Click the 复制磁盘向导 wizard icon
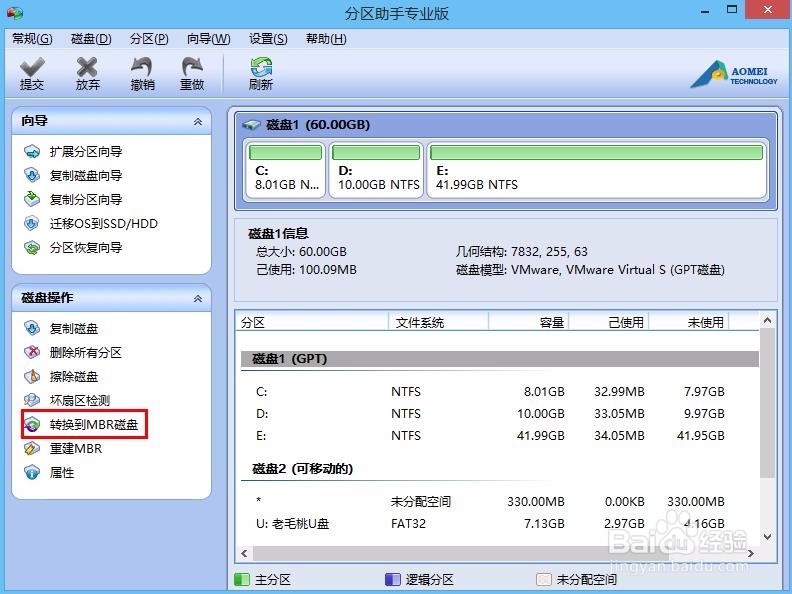792x594 pixels. click(32, 175)
